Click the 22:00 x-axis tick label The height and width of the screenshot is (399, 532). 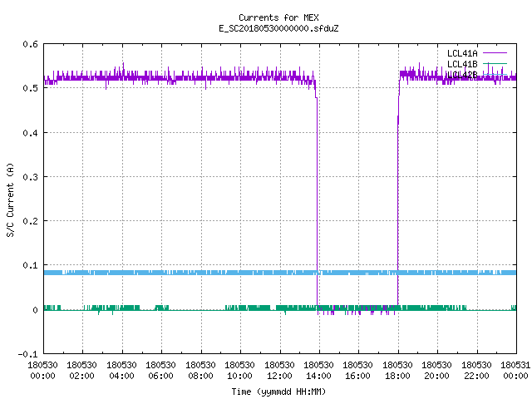tap(476, 376)
